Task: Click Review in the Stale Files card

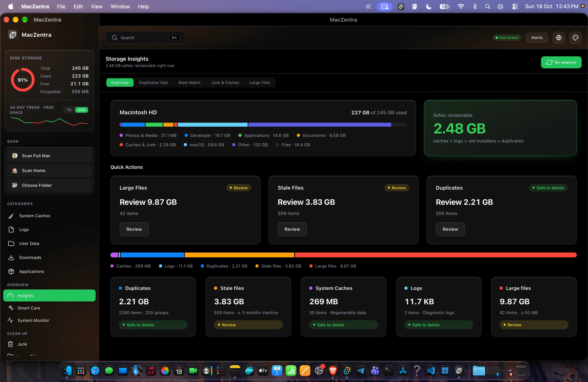Action: point(292,229)
